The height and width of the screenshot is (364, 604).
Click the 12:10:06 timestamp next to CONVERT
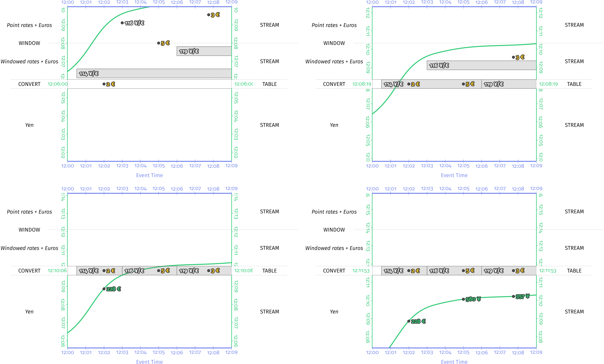point(57,271)
